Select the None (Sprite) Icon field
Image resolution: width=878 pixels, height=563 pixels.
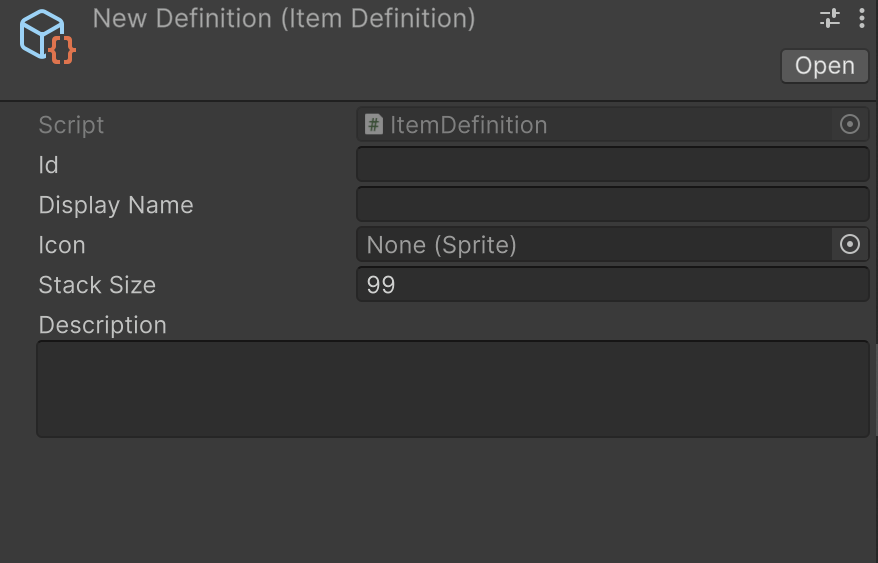pos(595,245)
